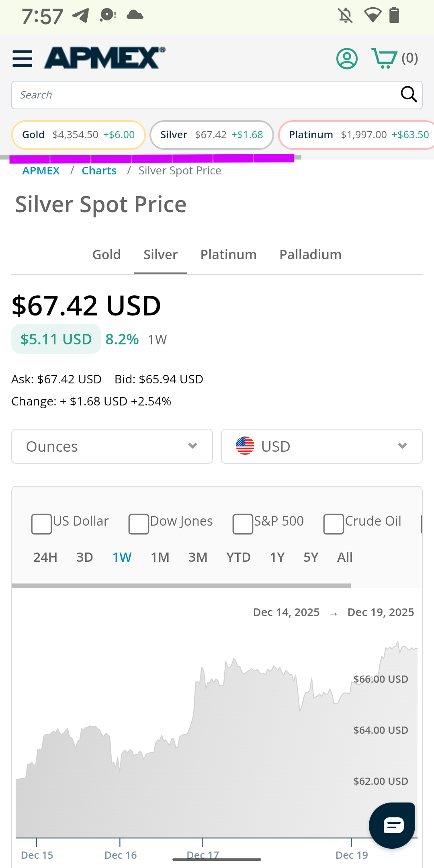Screen dimensions: 434x868
Task: Tap the APMEX logo
Action: tap(104, 58)
